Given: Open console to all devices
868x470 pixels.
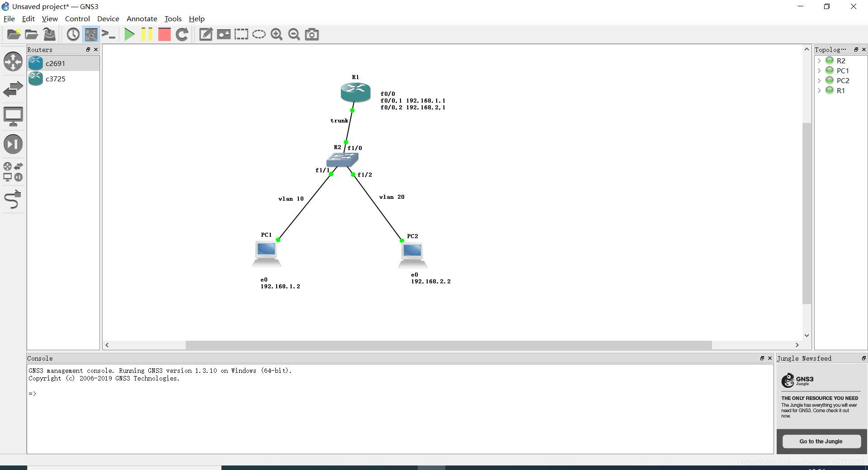Looking at the screenshot, I should [x=108, y=34].
